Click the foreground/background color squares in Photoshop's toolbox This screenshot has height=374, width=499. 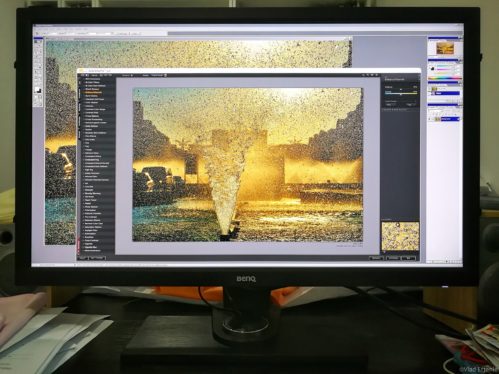tap(38, 90)
